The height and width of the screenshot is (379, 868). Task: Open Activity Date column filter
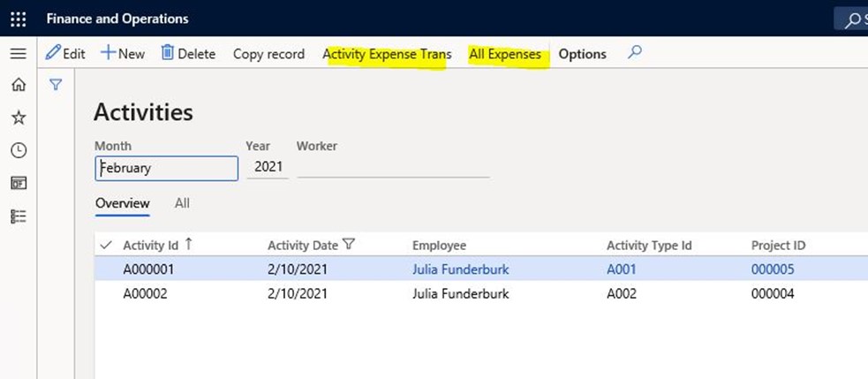(348, 245)
